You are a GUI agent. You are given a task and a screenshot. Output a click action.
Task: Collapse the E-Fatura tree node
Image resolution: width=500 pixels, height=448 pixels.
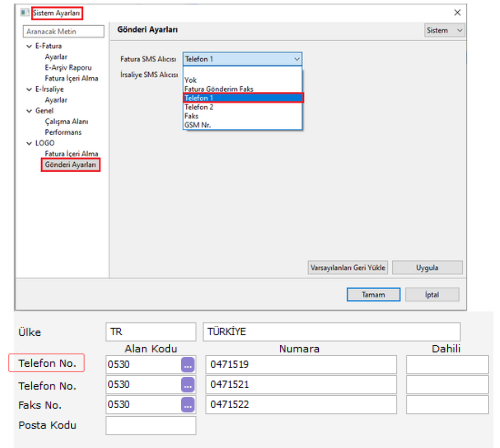coord(29,46)
